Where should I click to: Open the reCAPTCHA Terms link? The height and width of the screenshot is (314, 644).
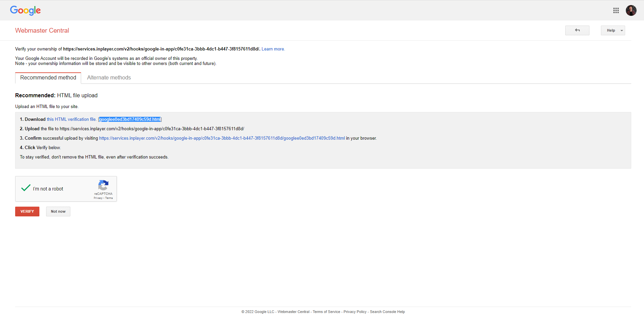tap(109, 198)
